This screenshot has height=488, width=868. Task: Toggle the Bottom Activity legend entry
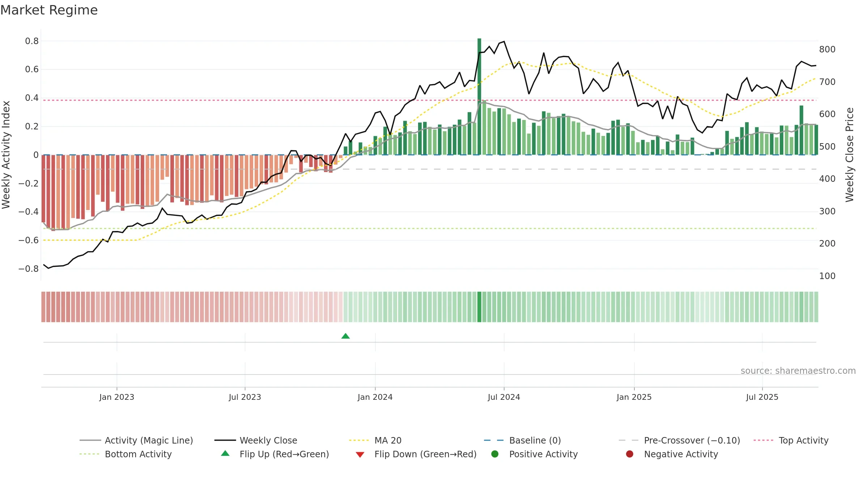[x=125, y=454]
